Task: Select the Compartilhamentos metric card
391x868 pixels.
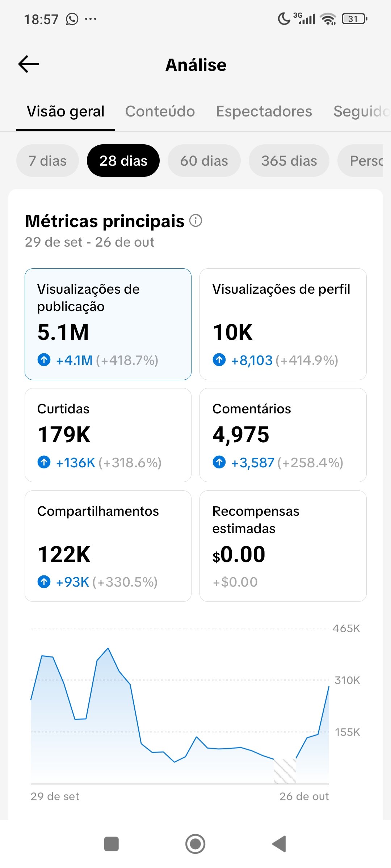Action: [108, 546]
